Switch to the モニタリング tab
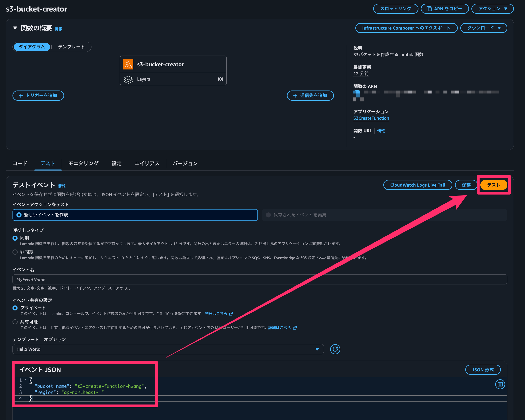The width and height of the screenshot is (525, 420). (x=83, y=163)
